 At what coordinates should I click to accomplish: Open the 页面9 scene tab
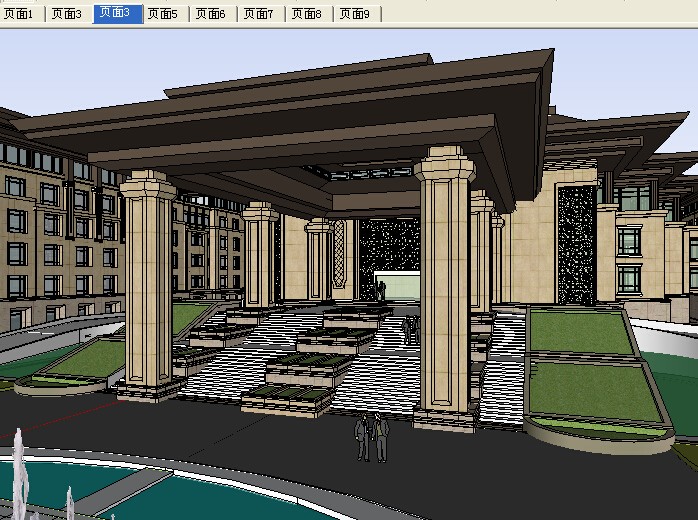pos(357,14)
